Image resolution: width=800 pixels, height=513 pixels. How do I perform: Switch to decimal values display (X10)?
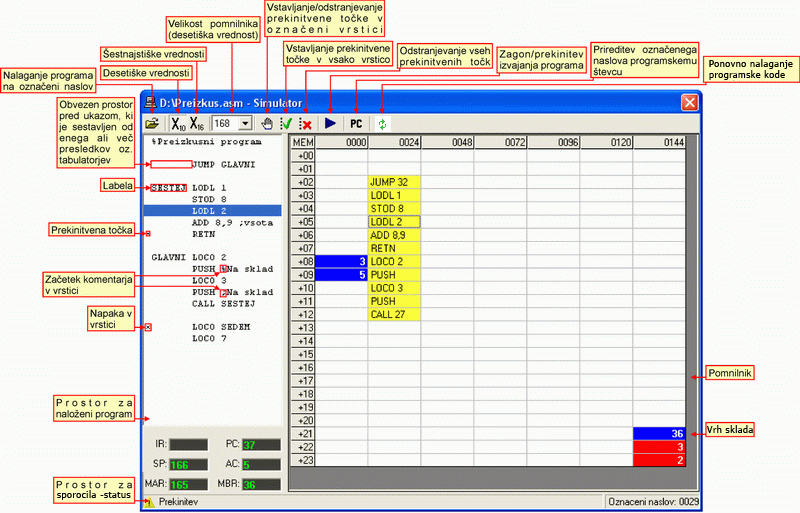tap(177, 124)
